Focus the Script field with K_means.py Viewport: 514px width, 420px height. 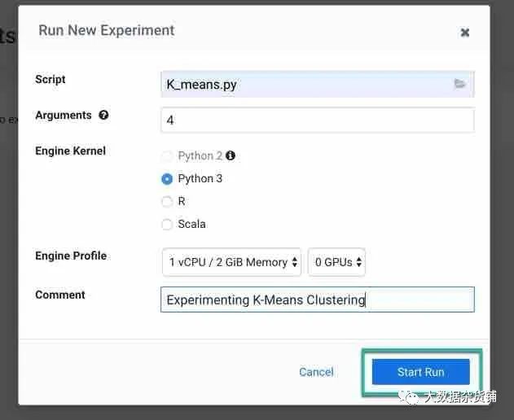click(318, 84)
